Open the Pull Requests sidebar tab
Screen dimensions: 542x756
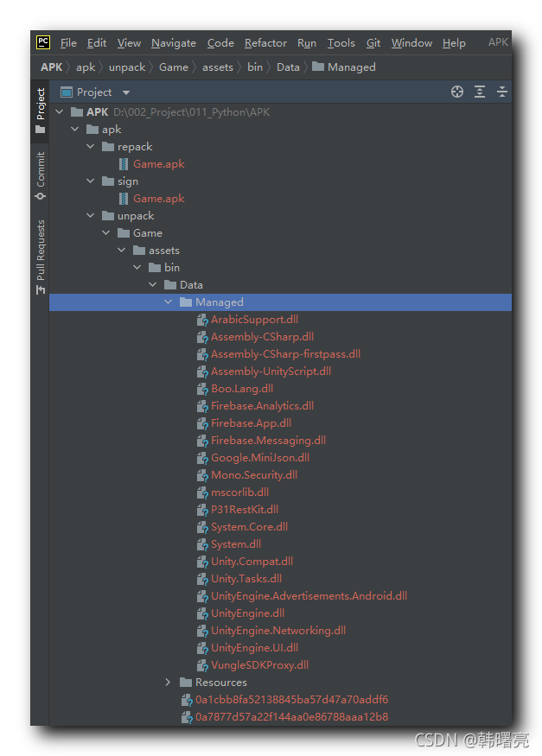[x=41, y=257]
